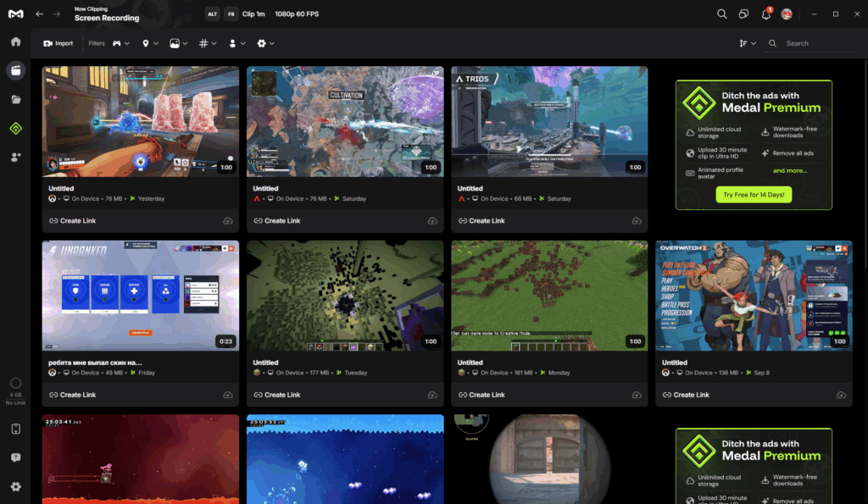Open the Cultivation map clip thumbnail
868x504 pixels.
pyautogui.click(x=345, y=122)
